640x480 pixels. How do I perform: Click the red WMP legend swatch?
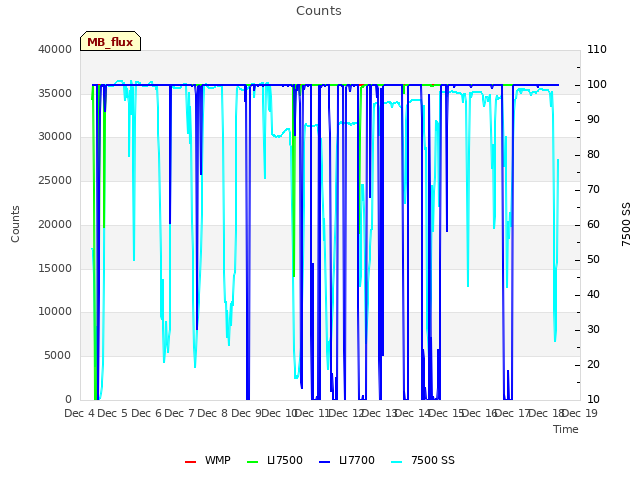point(191,462)
